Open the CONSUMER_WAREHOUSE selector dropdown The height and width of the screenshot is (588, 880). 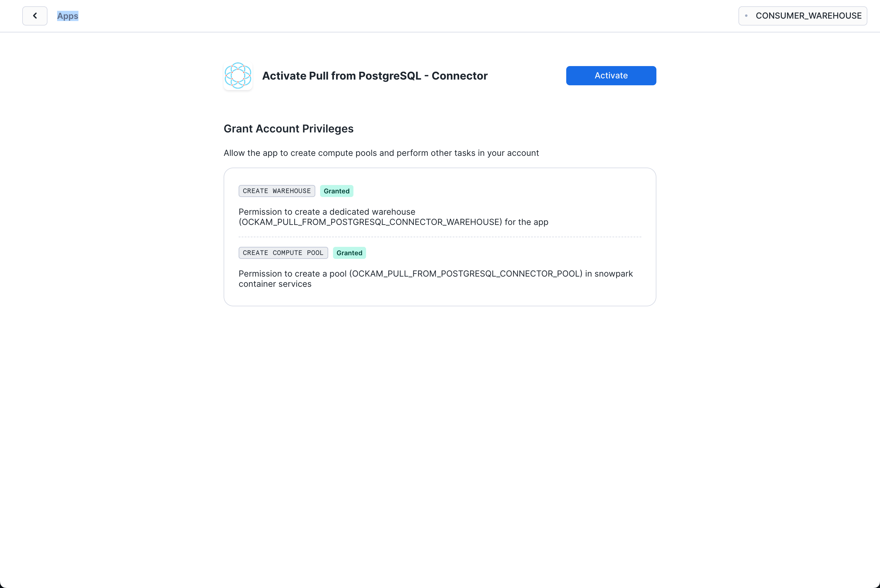(x=802, y=16)
